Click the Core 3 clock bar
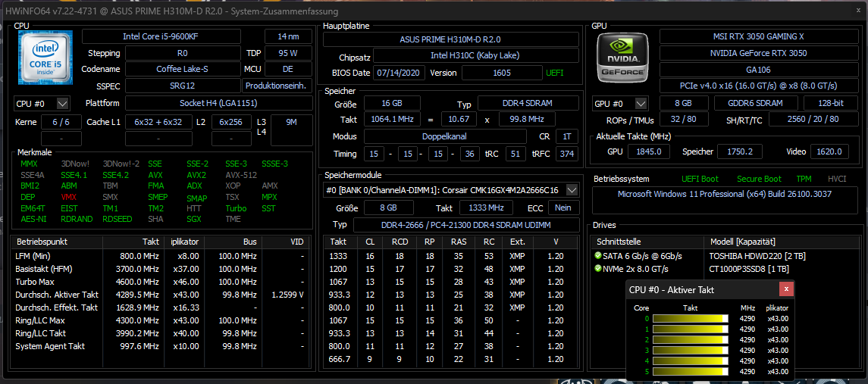 pos(691,350)
